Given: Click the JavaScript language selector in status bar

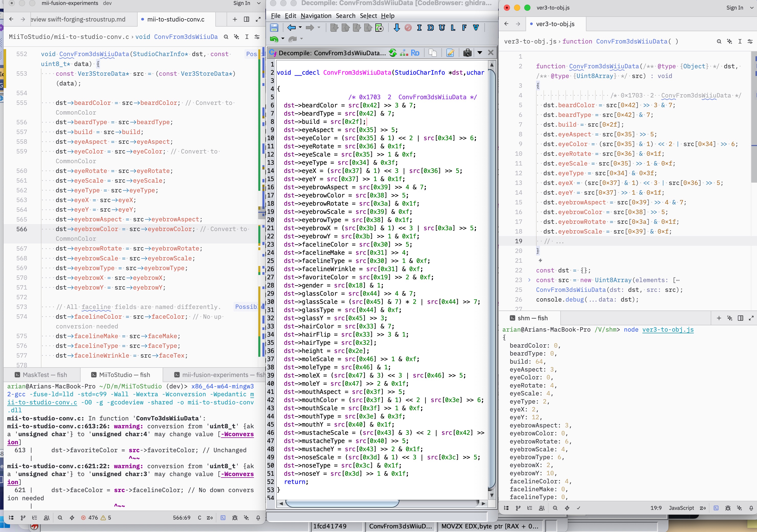Looking at the screenshot, I should [681, 508].
